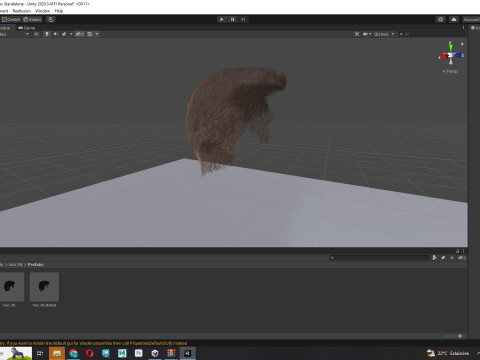This screenshot has width=480, height=360.
Task: Toggle scene effects icon
Action: (64, 34)
